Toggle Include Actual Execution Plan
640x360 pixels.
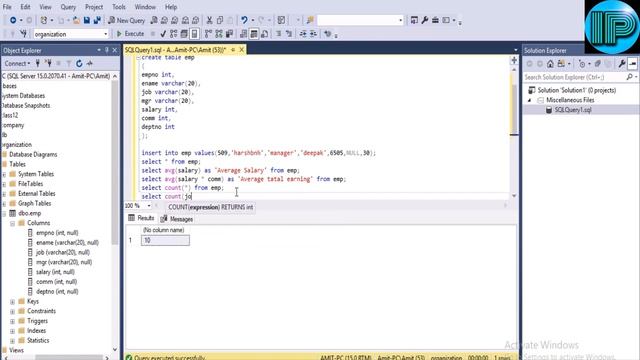(209, 34)
